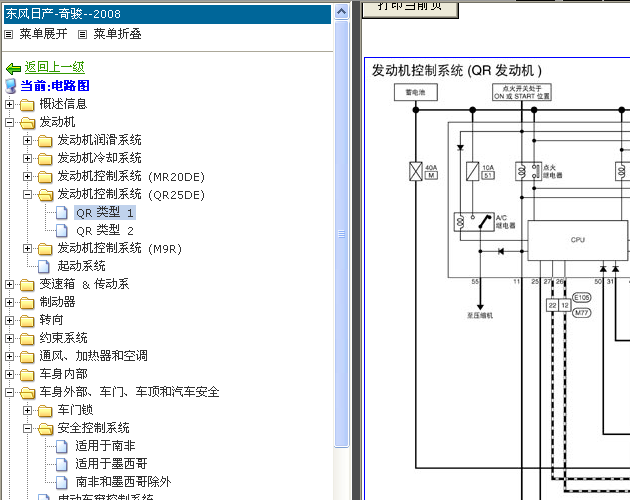Click the QR 类型 2 document icon
Viewport: 630px width, 500px height.
[62, 231]
